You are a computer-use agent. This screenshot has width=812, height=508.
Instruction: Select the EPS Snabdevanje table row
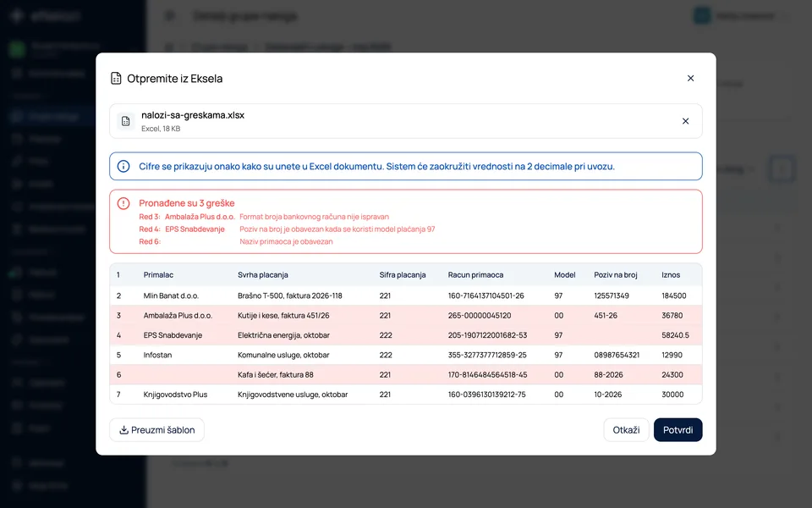click(405, 335)
